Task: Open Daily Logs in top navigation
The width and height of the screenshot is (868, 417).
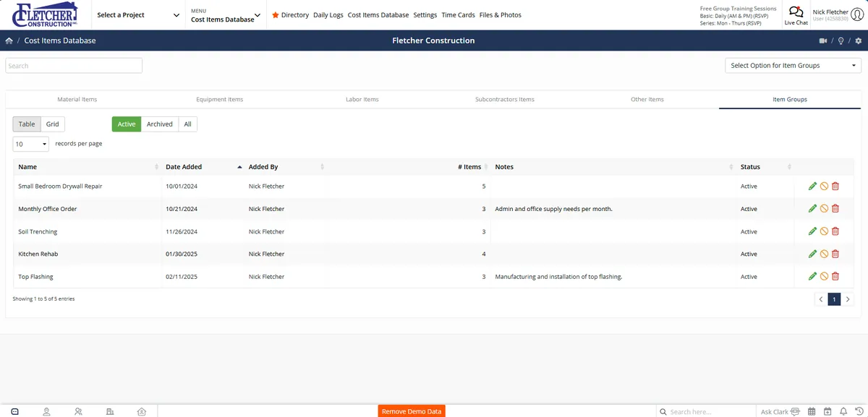Action: (x=328, y=15)
